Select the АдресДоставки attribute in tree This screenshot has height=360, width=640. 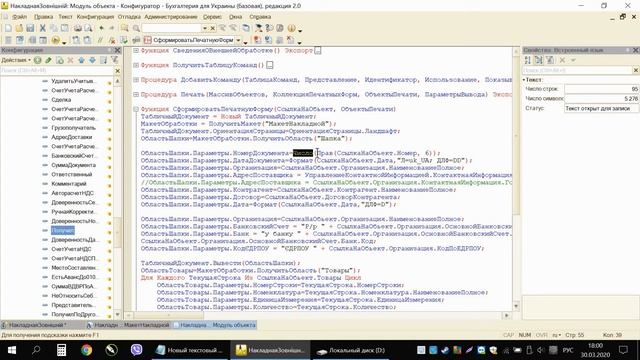72,137
